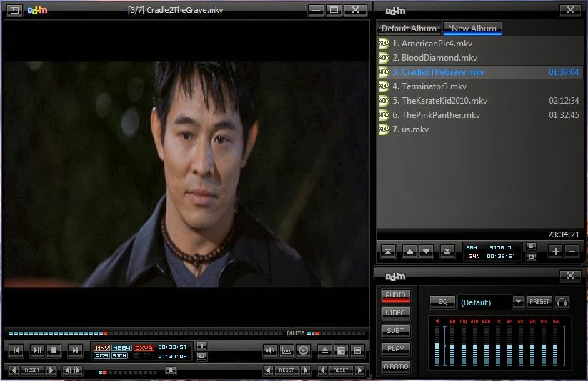Open the subtitle bubble icon
Image resolution: width=588 pixels, height=381 pixels.
[287, 350]
